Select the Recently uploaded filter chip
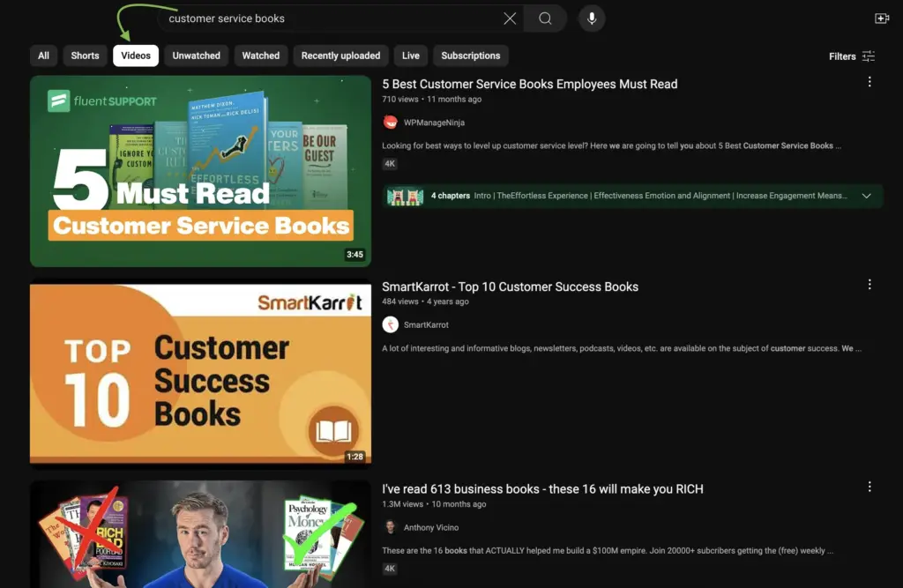The image size is (903, 588). (x=341, y=56)
